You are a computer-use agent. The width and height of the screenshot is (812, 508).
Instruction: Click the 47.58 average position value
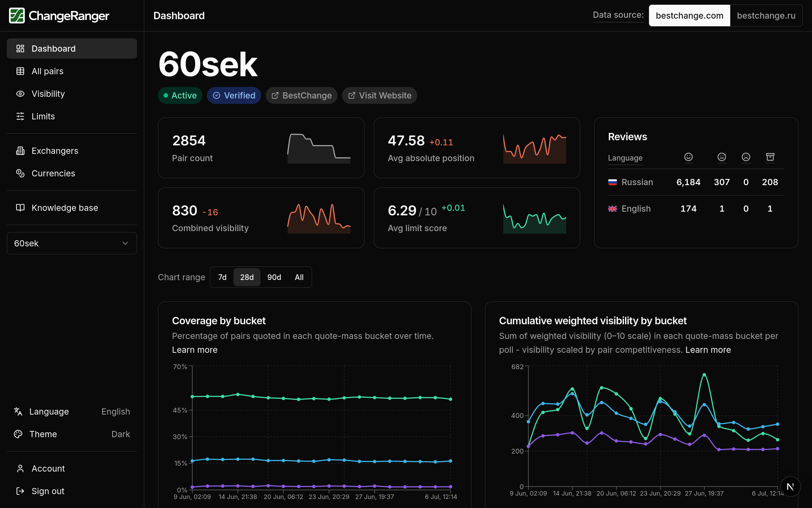pos(406,141)
